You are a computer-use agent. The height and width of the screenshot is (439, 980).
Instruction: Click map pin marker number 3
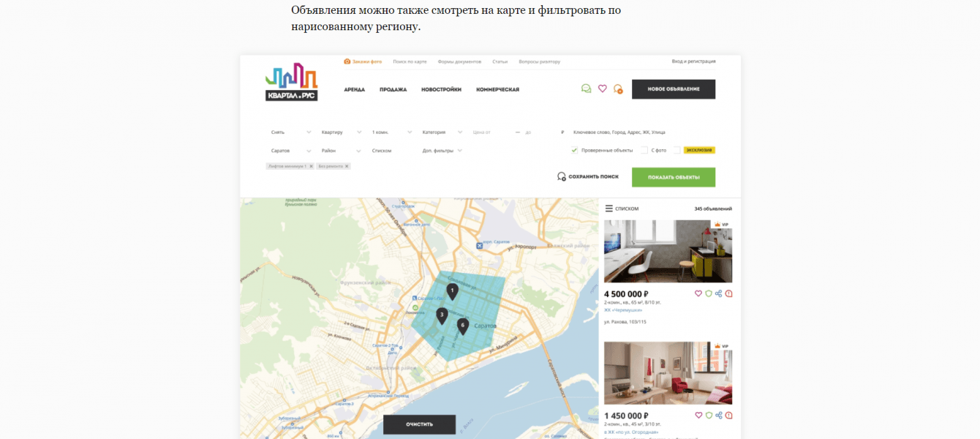click(x=442, y=316)
